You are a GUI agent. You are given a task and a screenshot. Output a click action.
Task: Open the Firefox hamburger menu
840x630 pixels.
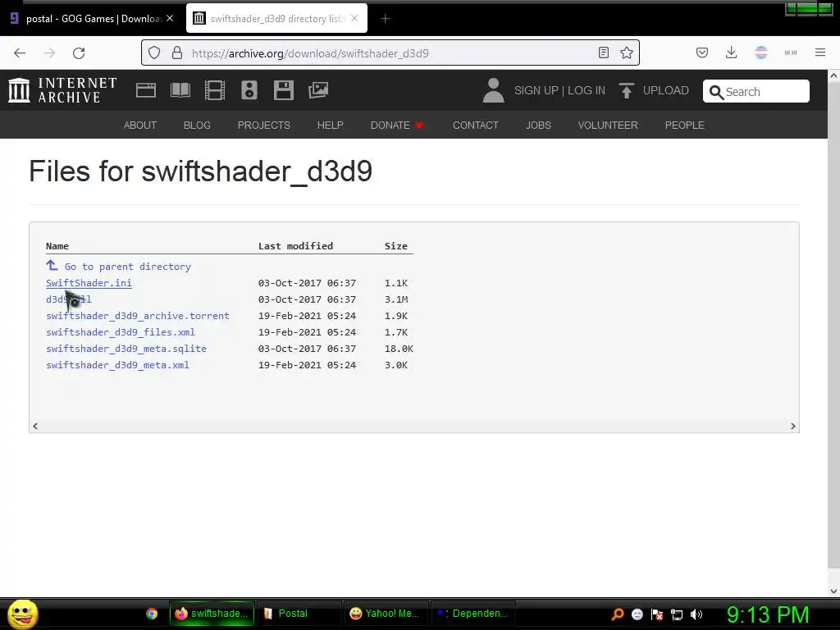tap(820, 52)
